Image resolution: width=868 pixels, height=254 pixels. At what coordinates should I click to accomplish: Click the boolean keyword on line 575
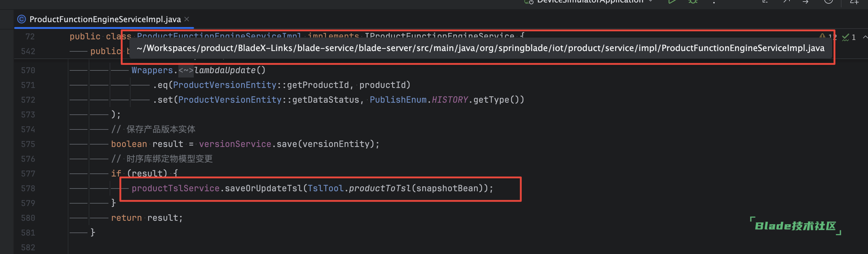click(129, 144)
